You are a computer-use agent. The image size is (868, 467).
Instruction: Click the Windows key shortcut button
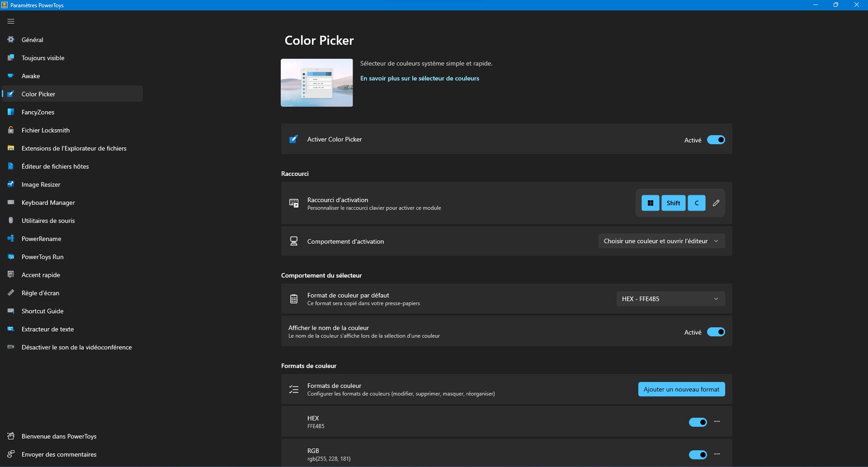click(x=651, y=203)
